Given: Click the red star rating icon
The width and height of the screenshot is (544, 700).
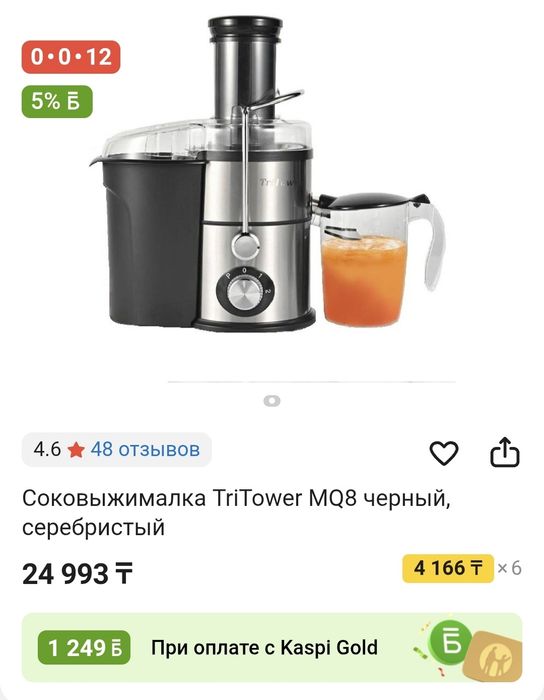Looking at the screenshot, I should [76, 450].
